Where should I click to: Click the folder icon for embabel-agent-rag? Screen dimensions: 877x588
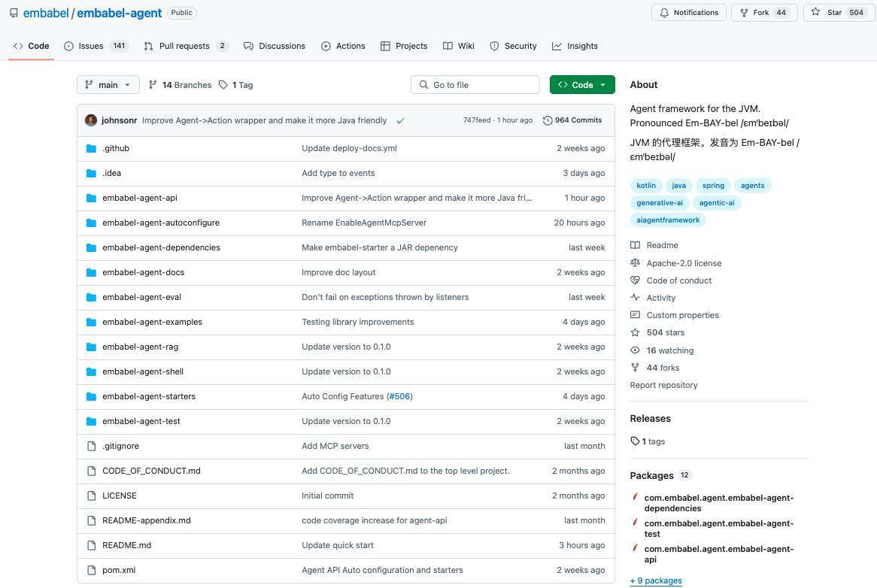tap(91, 347)
